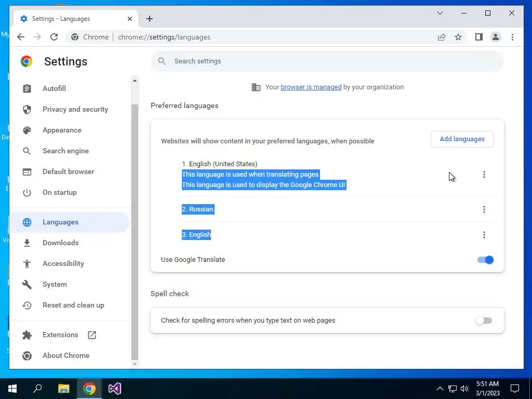The width and height of the screenshot is (532, 399).
Task: Open Accessibility settings page
Action: 63,263
